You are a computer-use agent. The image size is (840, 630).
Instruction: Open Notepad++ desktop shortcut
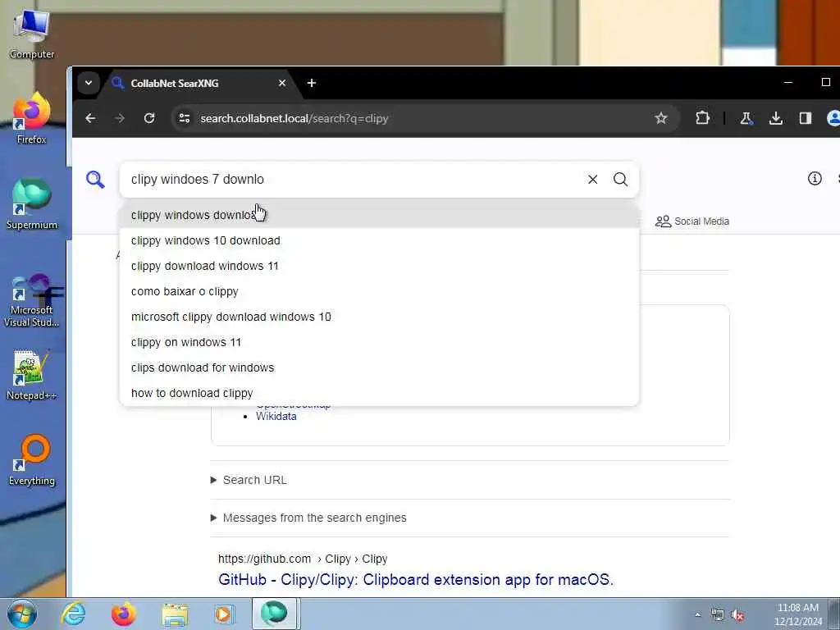[32, 375]
